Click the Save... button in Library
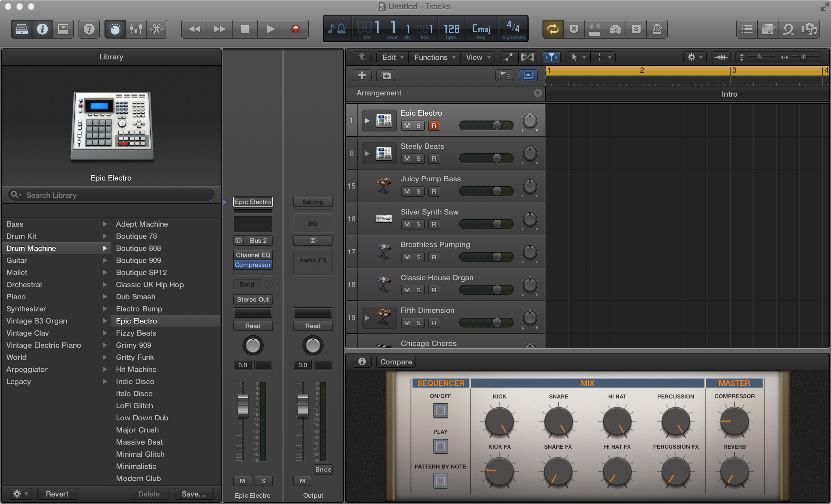 [x=194, y=494]
